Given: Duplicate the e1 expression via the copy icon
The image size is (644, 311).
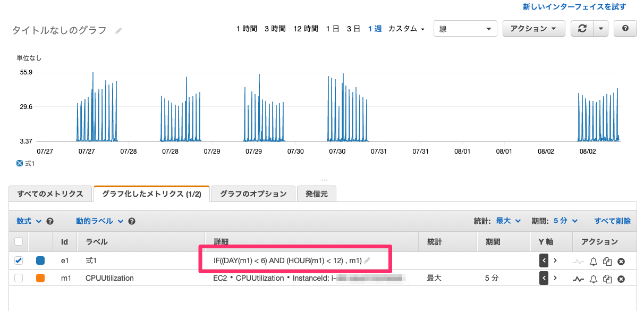Looking at the screenshot, I should pos(607,260).
